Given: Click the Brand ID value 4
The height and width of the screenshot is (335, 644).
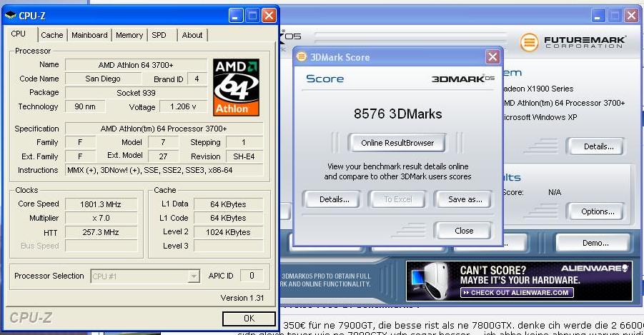Looking at the screenshot, I should click(x=197, y=79).
